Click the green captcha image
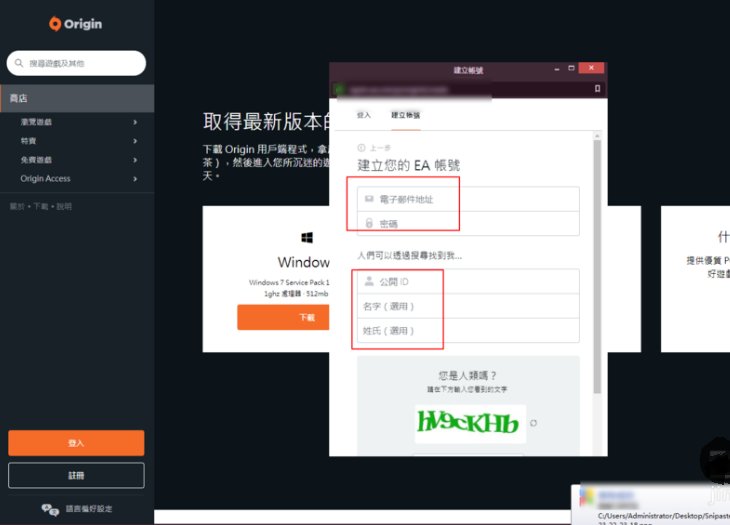This screenshot has width=730, height=525. 470,424
